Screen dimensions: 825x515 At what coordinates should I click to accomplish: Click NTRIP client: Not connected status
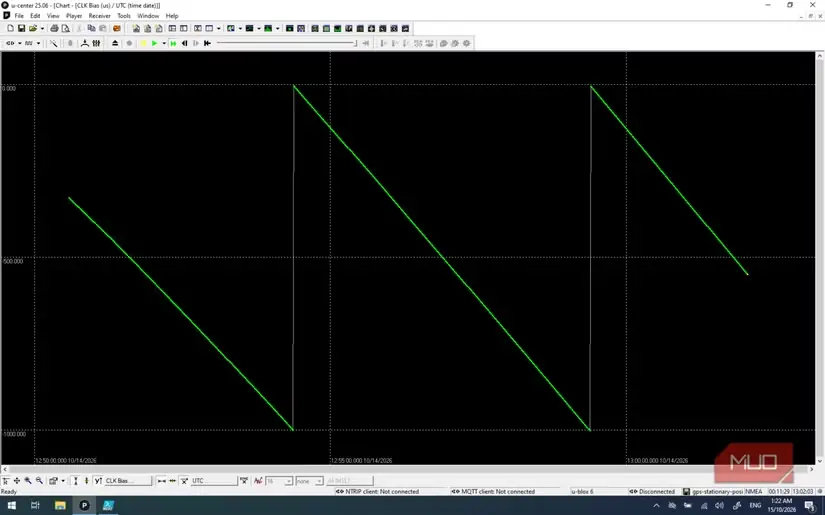click(x=377, y=491)
